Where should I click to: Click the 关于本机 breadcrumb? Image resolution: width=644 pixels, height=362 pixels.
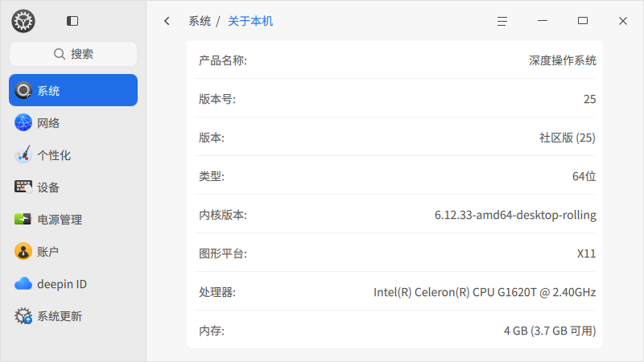point(250,21)
